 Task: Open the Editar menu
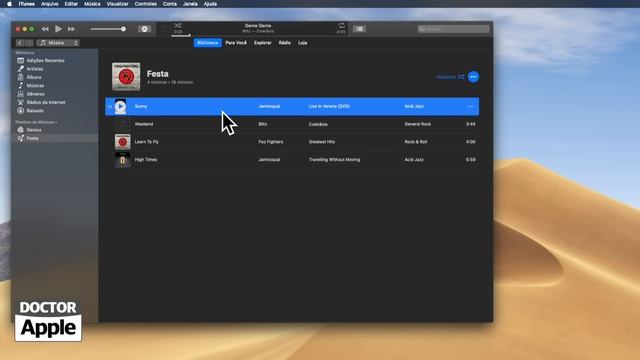pos(71,4)
